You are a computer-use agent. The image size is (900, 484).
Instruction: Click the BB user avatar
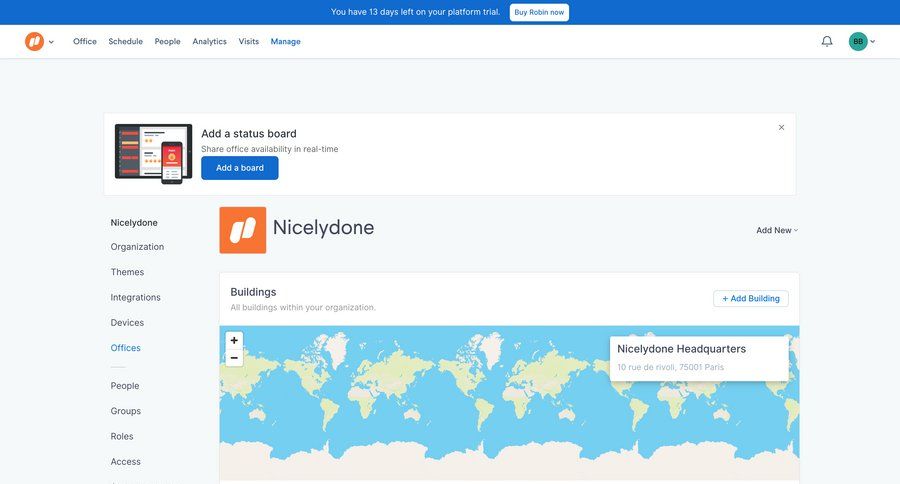[858, 41]
